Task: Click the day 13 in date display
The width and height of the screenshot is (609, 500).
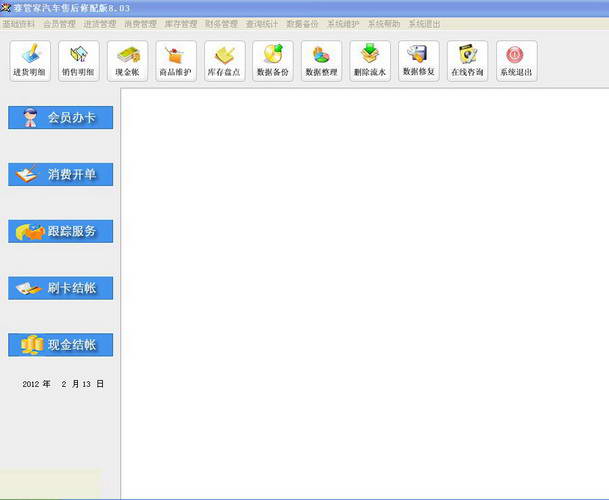Action: pos(86,384)
